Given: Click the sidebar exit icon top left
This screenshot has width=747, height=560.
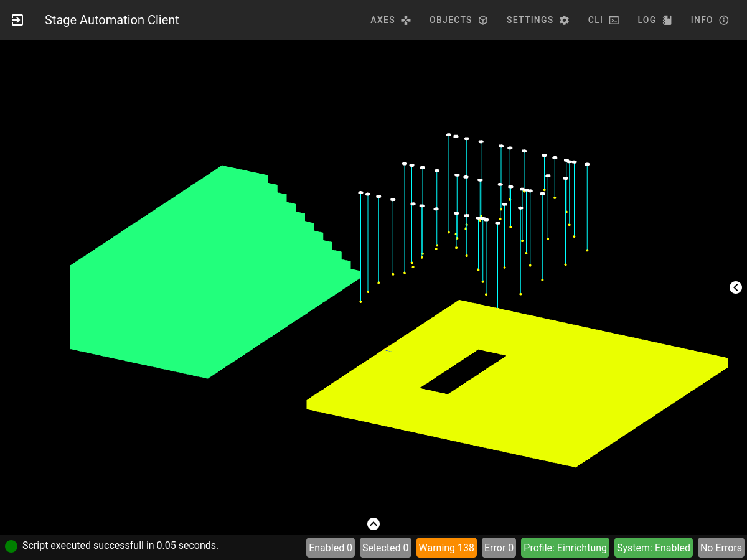Looking at the screenshot, I should point(17,19).
